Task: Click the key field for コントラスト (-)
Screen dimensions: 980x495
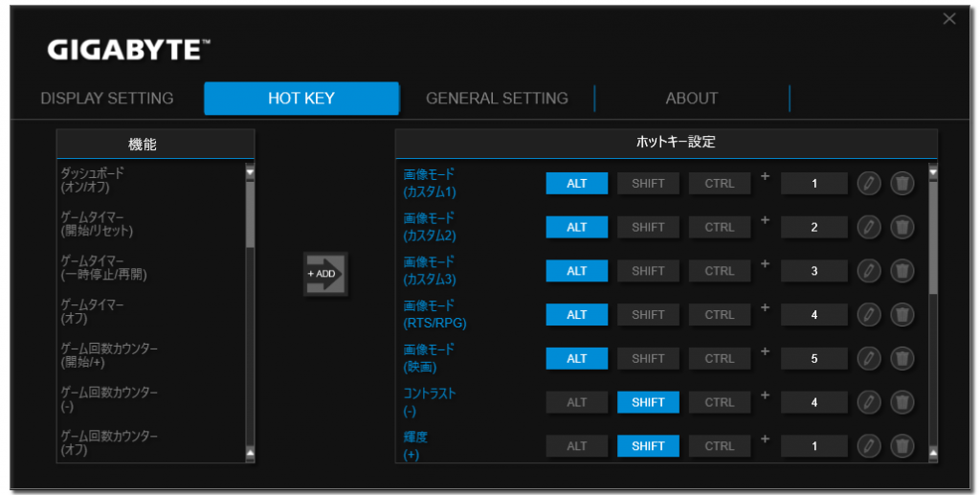Action: (x=814, y=402)
